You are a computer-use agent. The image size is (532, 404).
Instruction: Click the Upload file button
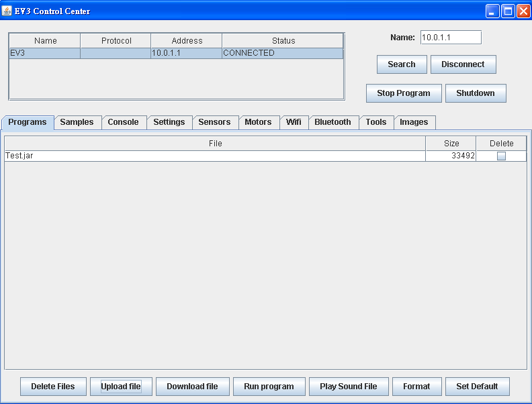[x=121, y=387]
